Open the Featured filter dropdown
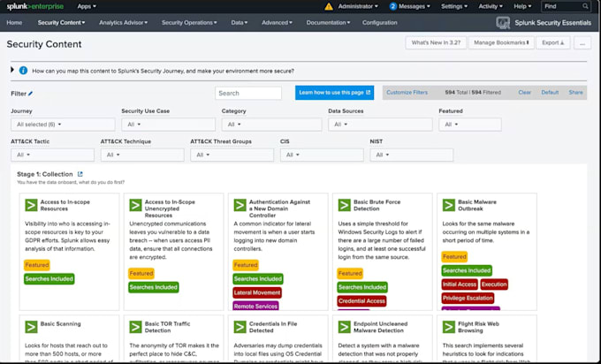The height and width of the screenshot is (364, 601). 470,125
